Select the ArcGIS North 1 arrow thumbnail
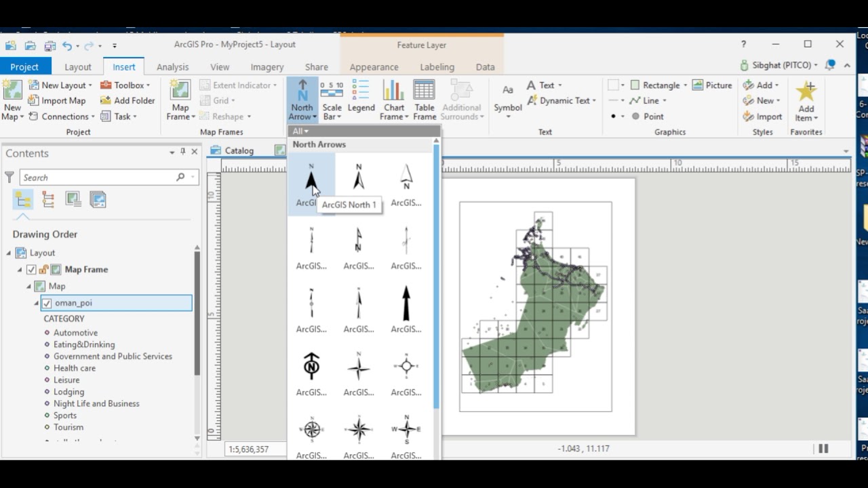Viewport: 868px width, 488px height. tap(311, 185)
